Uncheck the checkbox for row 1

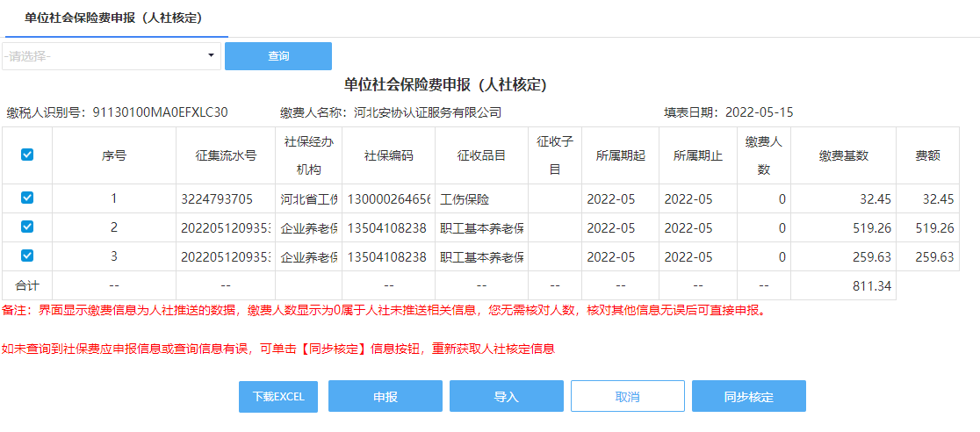[x=27, y=198]
